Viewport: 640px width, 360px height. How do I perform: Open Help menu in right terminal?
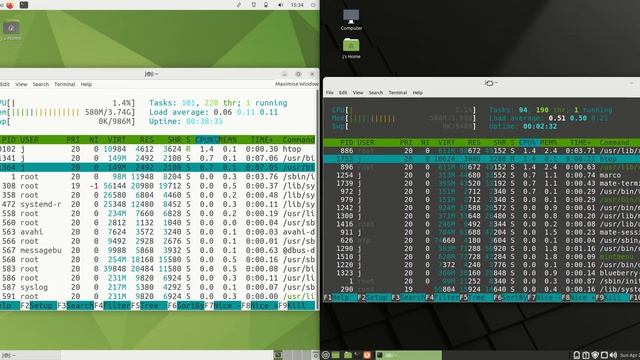click(x=418, y=93)
